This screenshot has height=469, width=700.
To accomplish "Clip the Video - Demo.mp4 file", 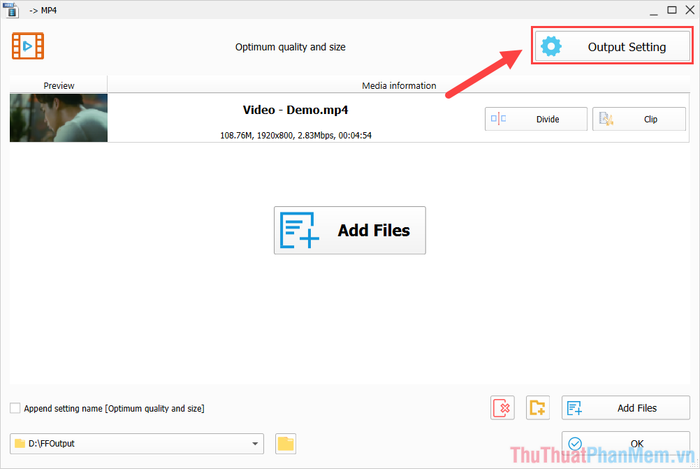I will tap(639, 119).
